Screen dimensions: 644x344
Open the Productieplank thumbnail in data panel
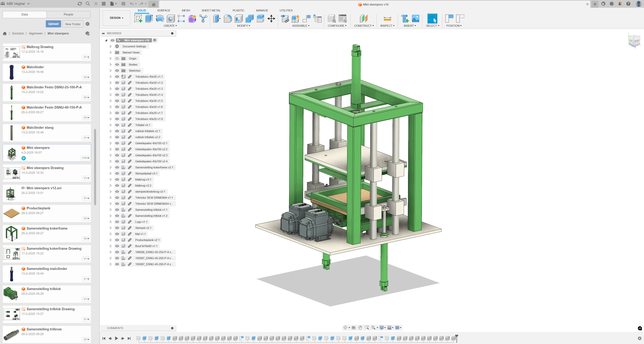pyautogui.click(x=11, y=213)
